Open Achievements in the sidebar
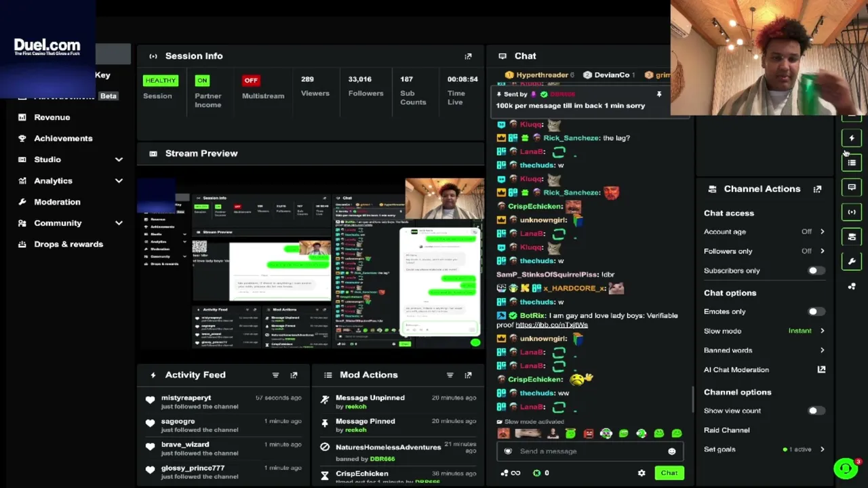Screen dimensions: 868x488 63,138
